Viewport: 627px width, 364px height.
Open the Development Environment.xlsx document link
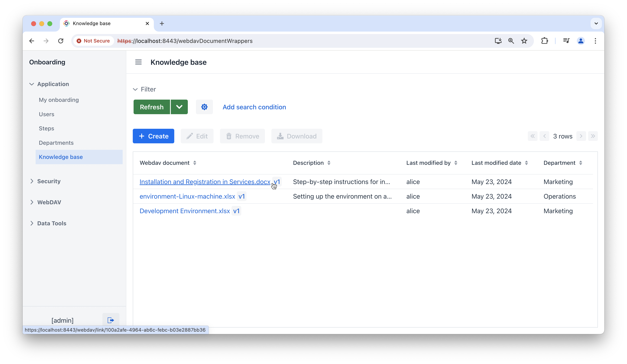click(x=185, y=211)
